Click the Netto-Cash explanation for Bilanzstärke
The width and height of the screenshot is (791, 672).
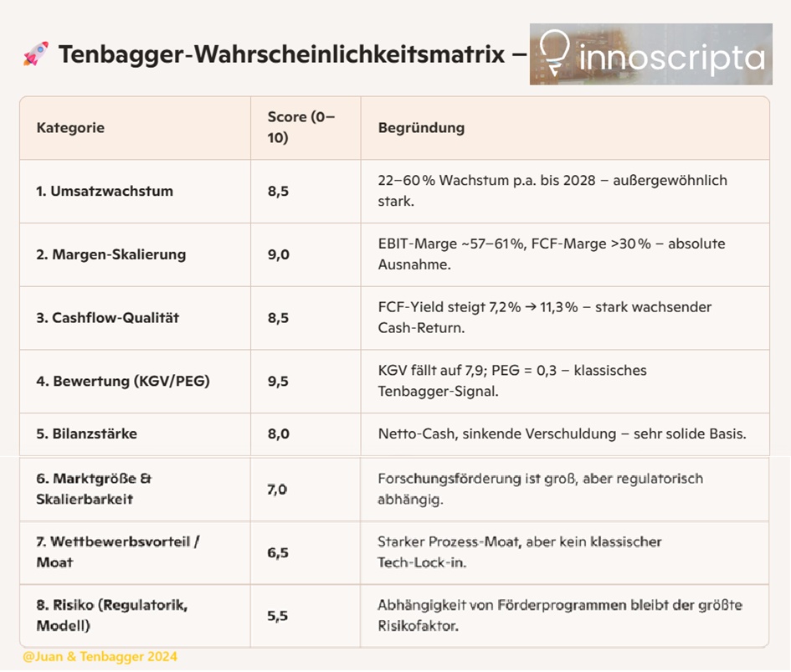pyautogui.click(x=562, y=433)
